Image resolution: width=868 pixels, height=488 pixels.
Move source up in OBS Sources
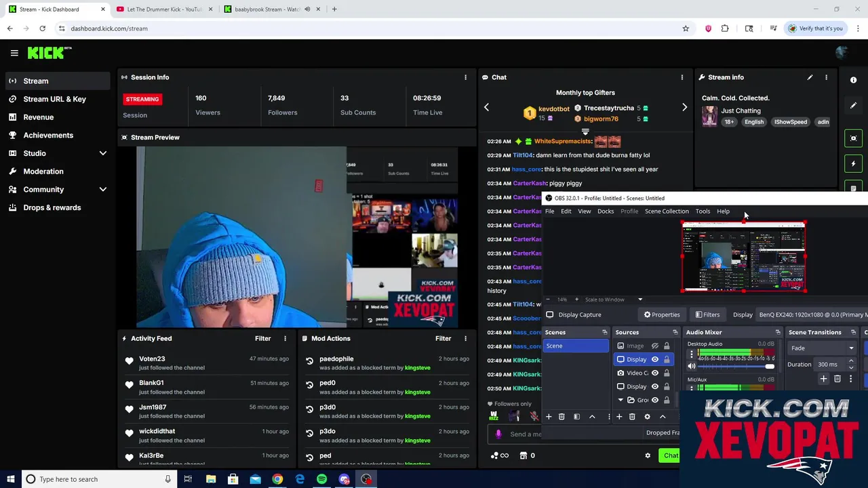click(x=663, y=417)
